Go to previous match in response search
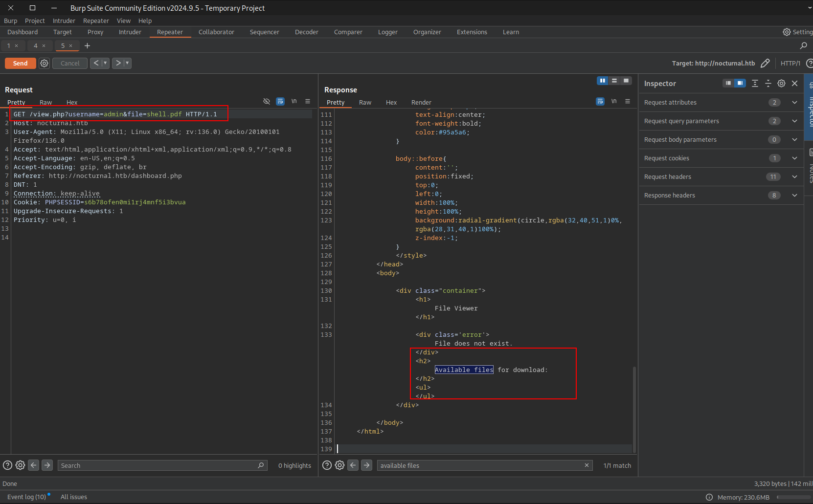The width and height of the screenshot is (813, 504). click(353, 465)
